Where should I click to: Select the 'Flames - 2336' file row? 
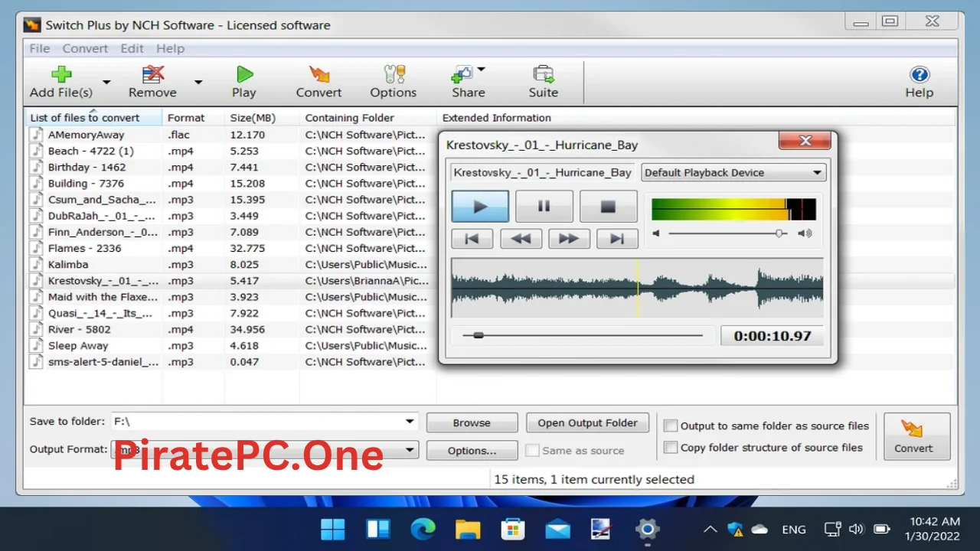point(490,248)
